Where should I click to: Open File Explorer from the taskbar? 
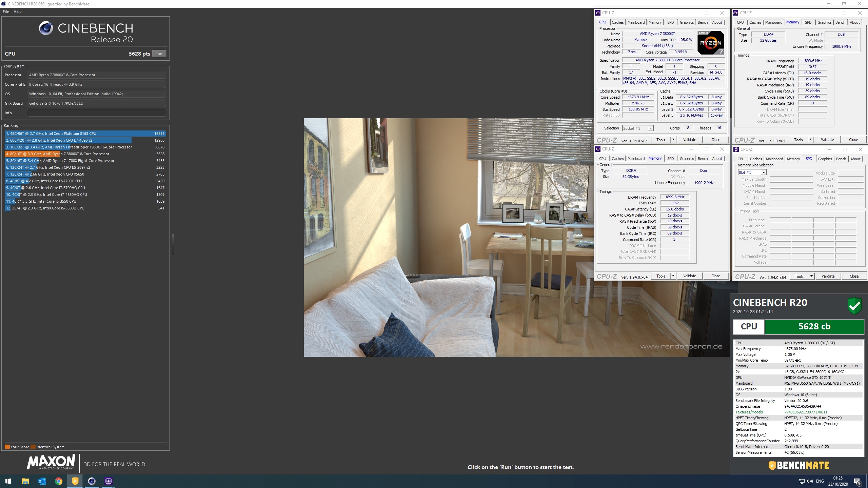[x=25, y=481]
